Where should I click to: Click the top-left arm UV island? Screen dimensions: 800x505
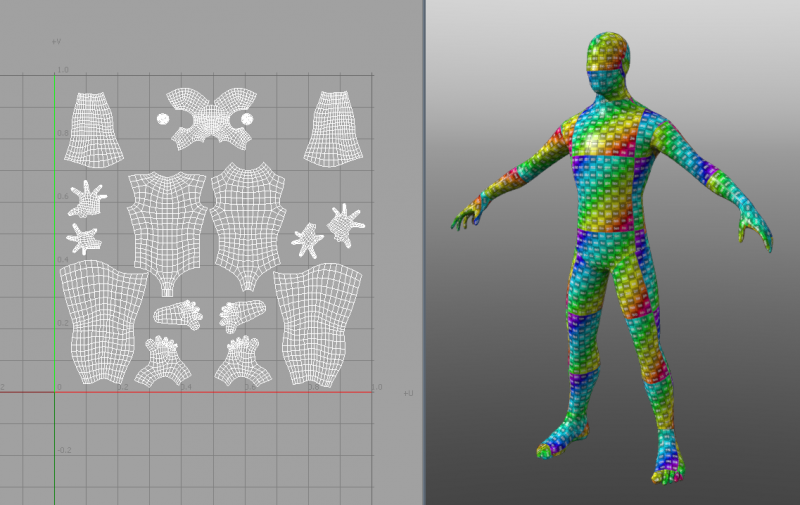95,130
